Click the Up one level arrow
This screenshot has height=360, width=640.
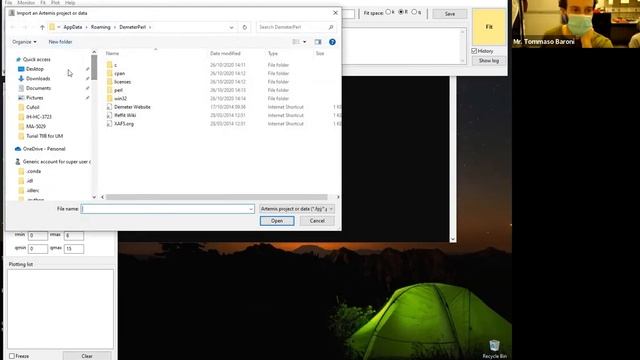tap(42, 27)
